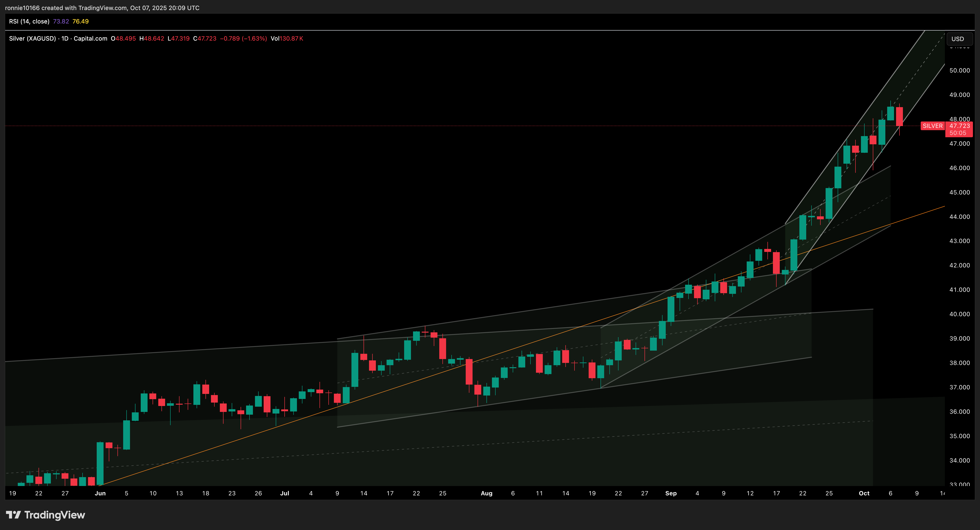Click the Jul label on time axis
This screenshot has height=530, width=980.
[285, 493]
